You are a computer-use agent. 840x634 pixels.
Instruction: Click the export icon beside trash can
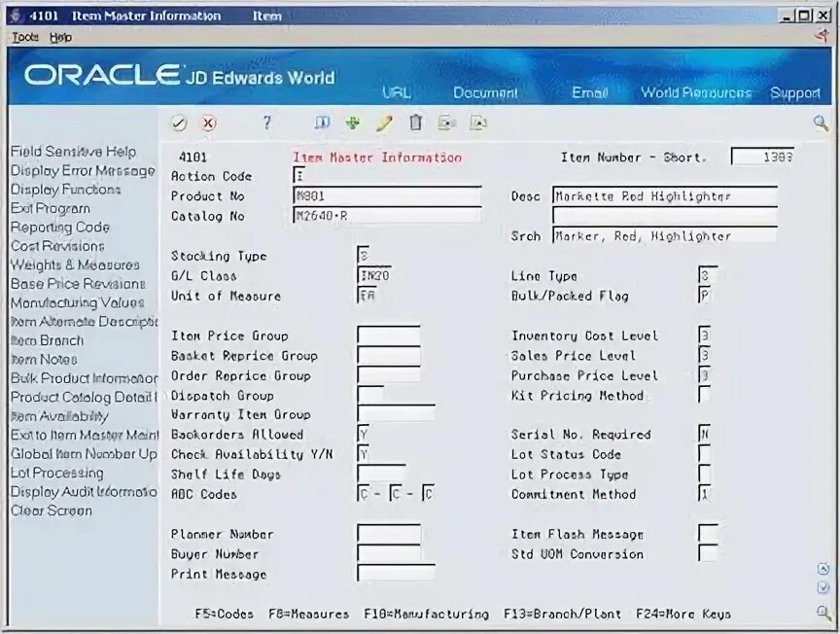[446, 123]
